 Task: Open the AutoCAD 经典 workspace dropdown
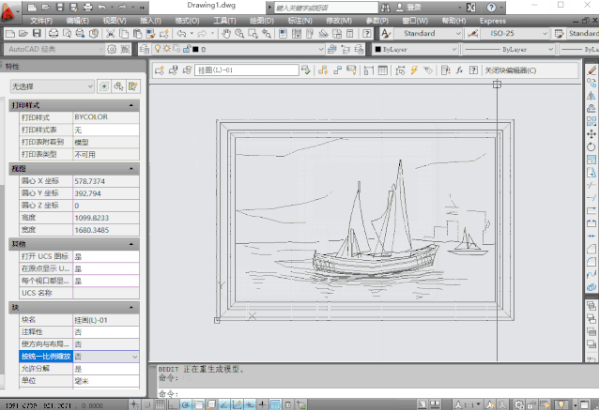point(55,49)
